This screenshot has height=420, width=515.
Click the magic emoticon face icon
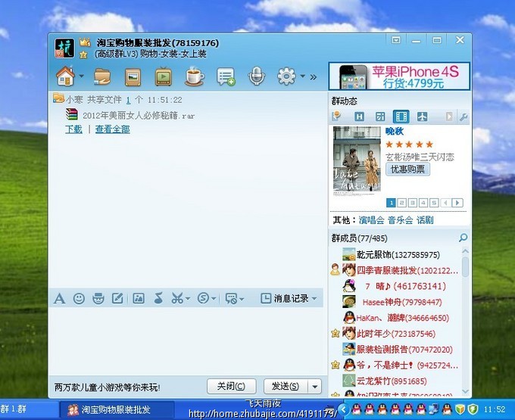(98, 299)
